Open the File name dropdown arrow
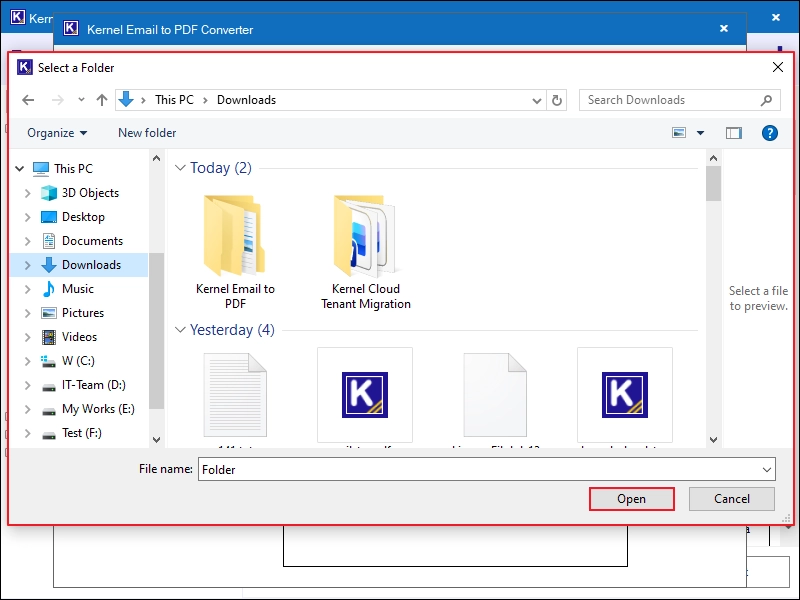Viewport: 800px width, 600px height. coord(767,469)
